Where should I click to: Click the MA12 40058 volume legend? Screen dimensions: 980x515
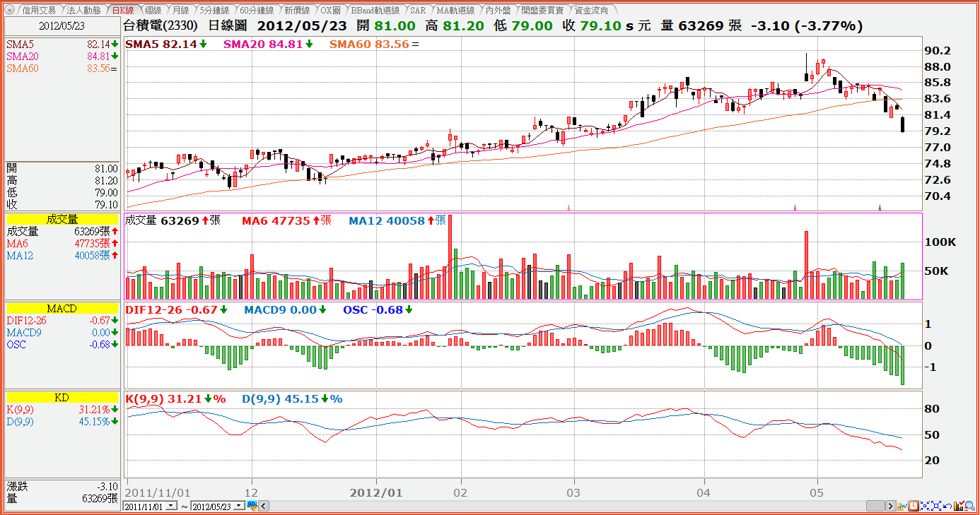(397, 220)
